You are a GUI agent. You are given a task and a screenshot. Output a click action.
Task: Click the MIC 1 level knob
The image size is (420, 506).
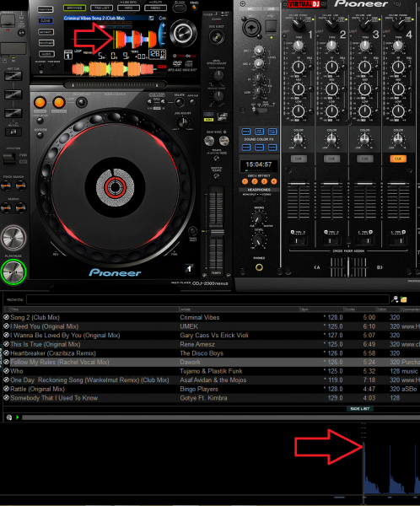[x=259, y=50]
